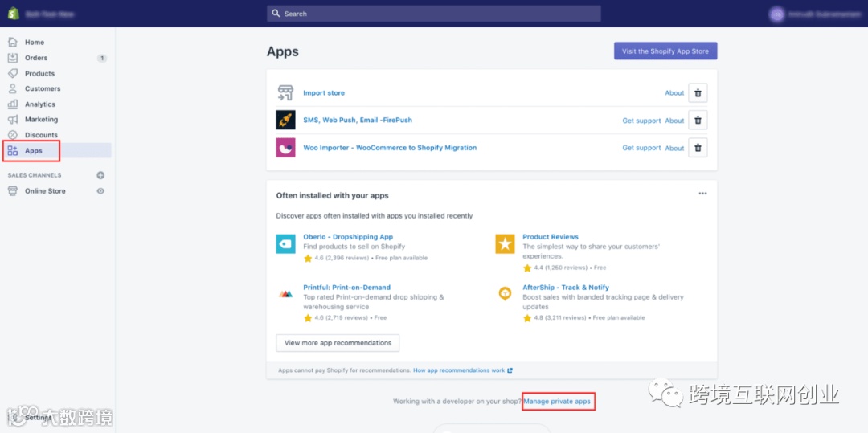View online store via eye icon
The height and width of the screenshot is (433, 868).
click(x=100, y=190)
